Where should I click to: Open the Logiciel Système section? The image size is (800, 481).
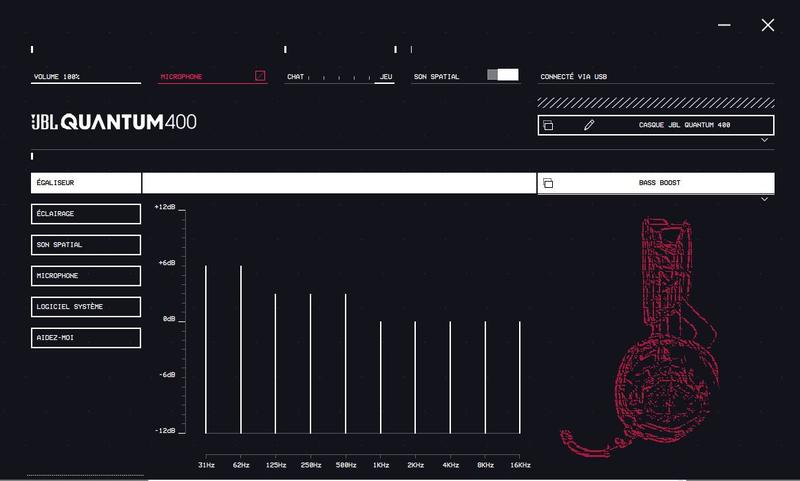coord(86,307)
